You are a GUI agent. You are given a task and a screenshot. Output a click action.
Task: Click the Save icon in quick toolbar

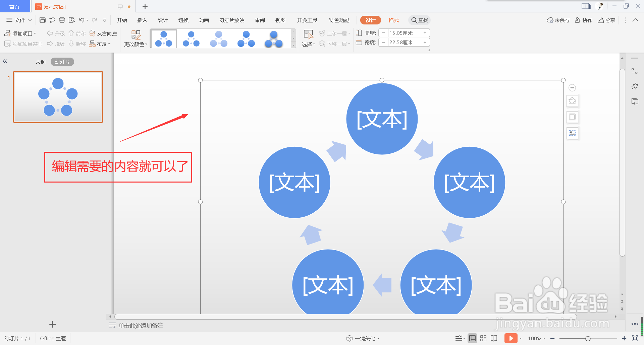[43, 20]
